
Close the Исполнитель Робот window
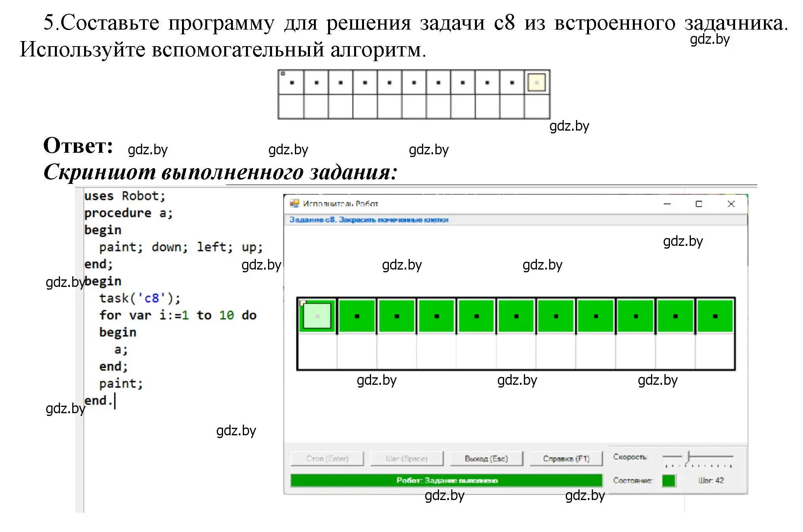tap(731, 204)
